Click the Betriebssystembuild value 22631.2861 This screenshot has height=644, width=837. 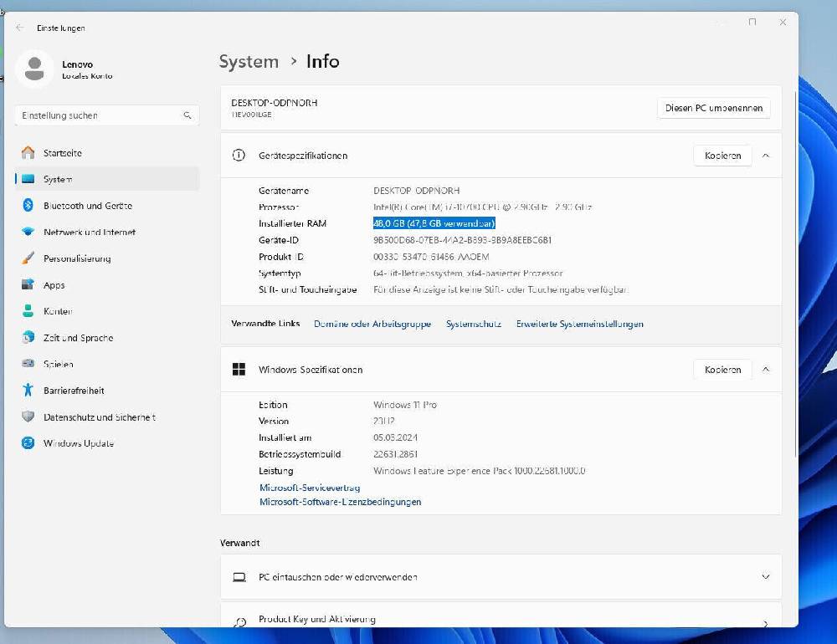[395, 454]
